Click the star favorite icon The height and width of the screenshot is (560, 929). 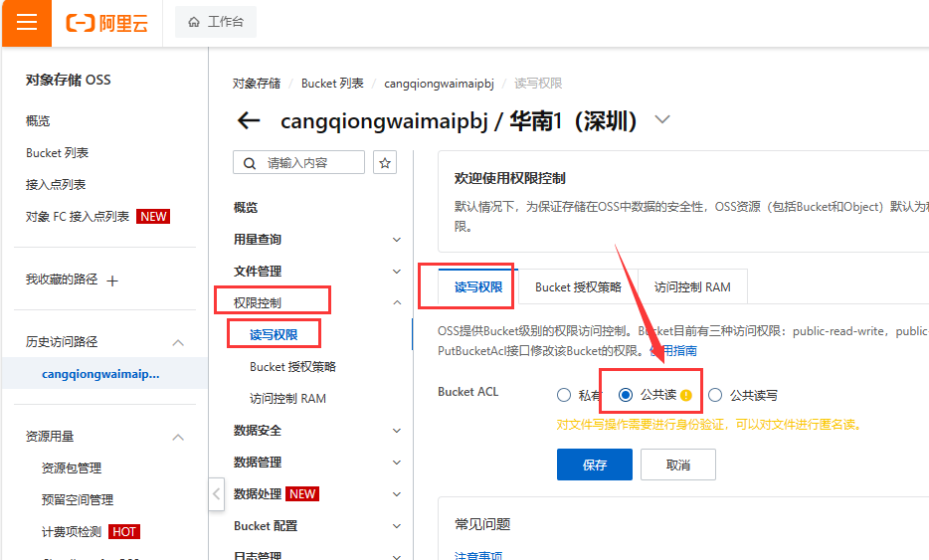click(x=385, y=162)
